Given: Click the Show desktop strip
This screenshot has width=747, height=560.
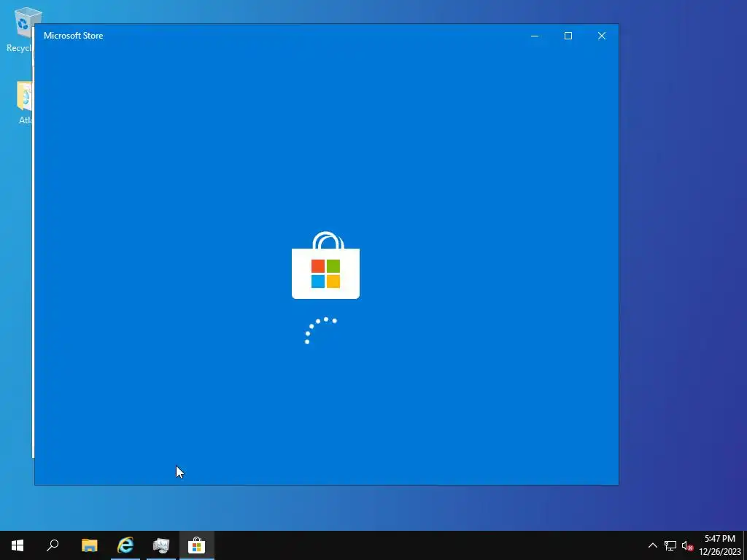Looking at the screenshot, I should [x=745, y=545].
